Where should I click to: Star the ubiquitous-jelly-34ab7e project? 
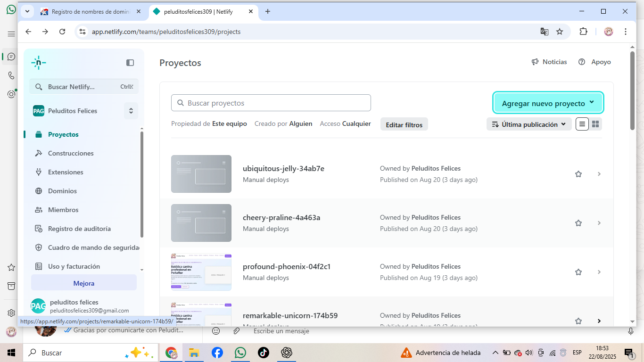click(578, 174)
